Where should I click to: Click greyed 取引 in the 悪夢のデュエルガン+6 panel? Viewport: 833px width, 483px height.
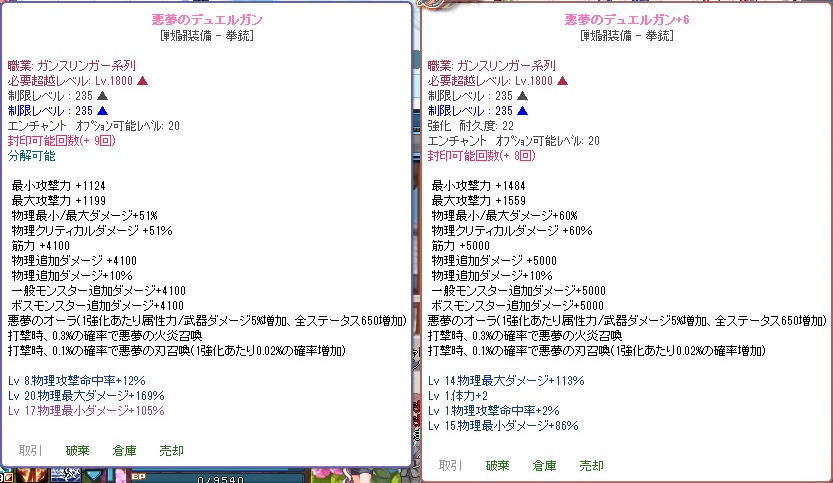pyautogui.click(x=450, y=465)
